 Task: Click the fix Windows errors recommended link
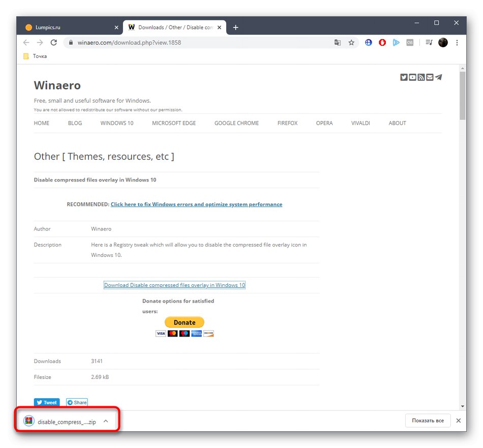click(197, 204)
